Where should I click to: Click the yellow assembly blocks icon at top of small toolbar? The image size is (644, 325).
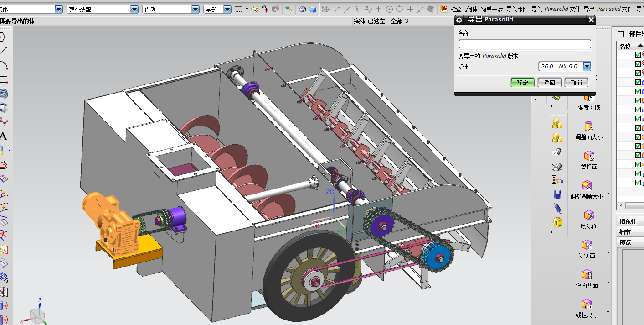tap(557, 124)
